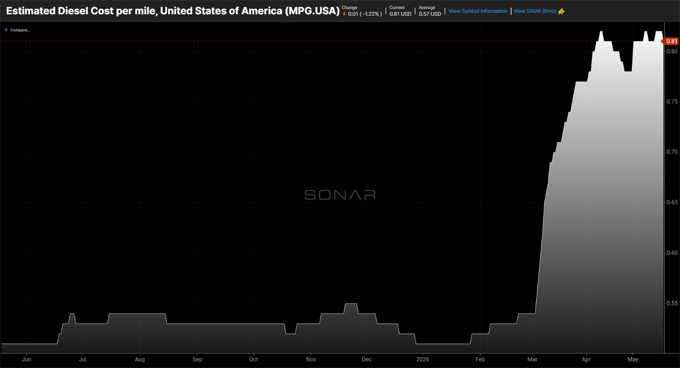Click the May label on the time axis
The image size is (680, 368).
point(633,359)
